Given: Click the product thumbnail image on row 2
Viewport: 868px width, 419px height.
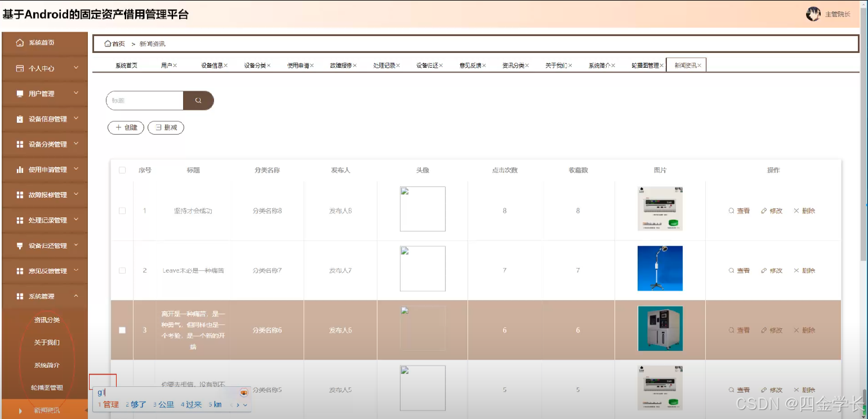Looking at the screenshot, I should [660, 269].
